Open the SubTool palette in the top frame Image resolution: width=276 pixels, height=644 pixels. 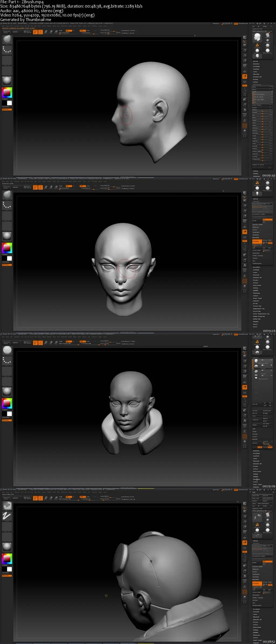tap(256, 61)
